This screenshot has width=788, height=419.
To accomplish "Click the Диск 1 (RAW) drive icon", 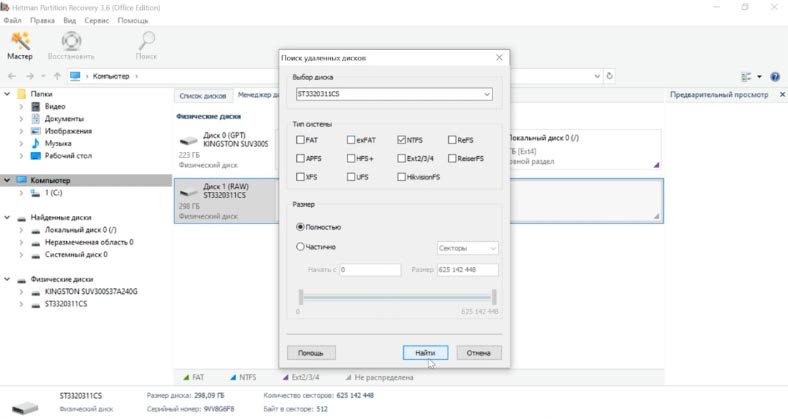I will click(188, 191).
